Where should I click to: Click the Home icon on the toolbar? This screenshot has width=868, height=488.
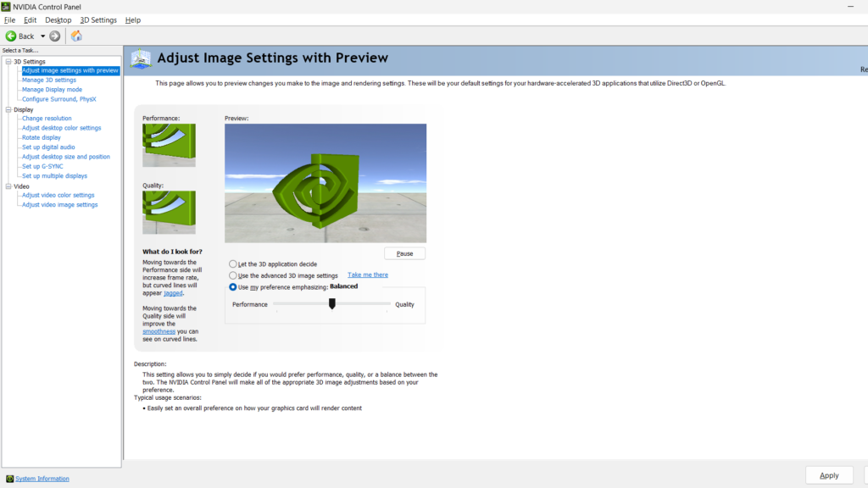tap(75, 36)
